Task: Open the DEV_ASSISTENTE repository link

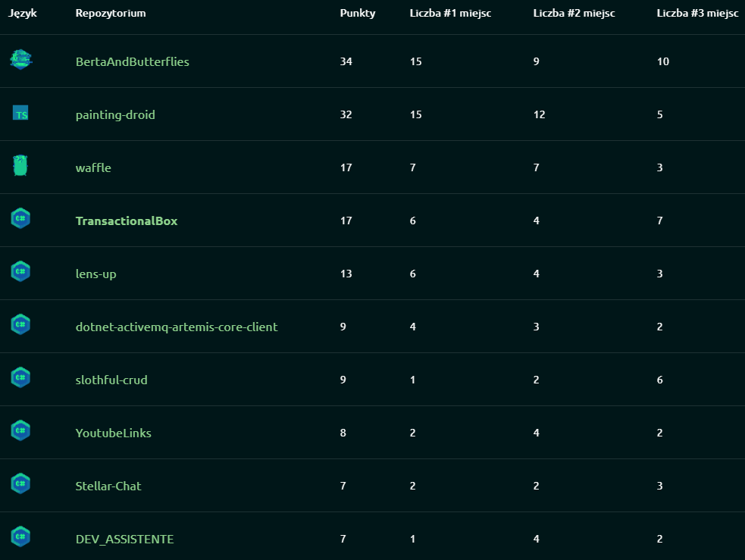Action: 124,539
